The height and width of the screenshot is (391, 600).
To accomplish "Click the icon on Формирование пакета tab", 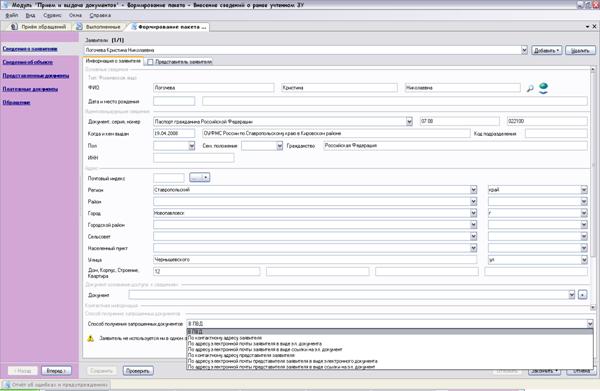I will [134, 27].
